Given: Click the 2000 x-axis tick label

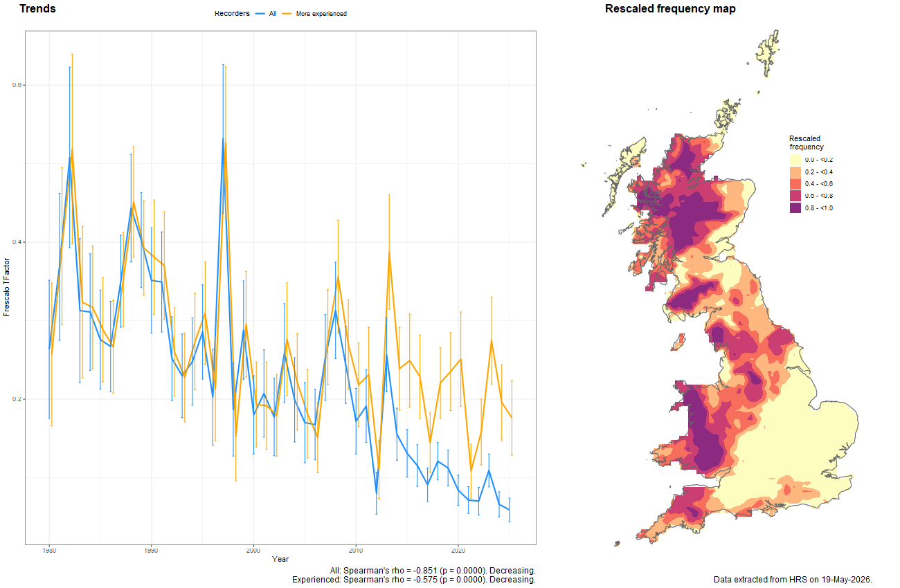Looking at the screenshot, I should [253, 551].
